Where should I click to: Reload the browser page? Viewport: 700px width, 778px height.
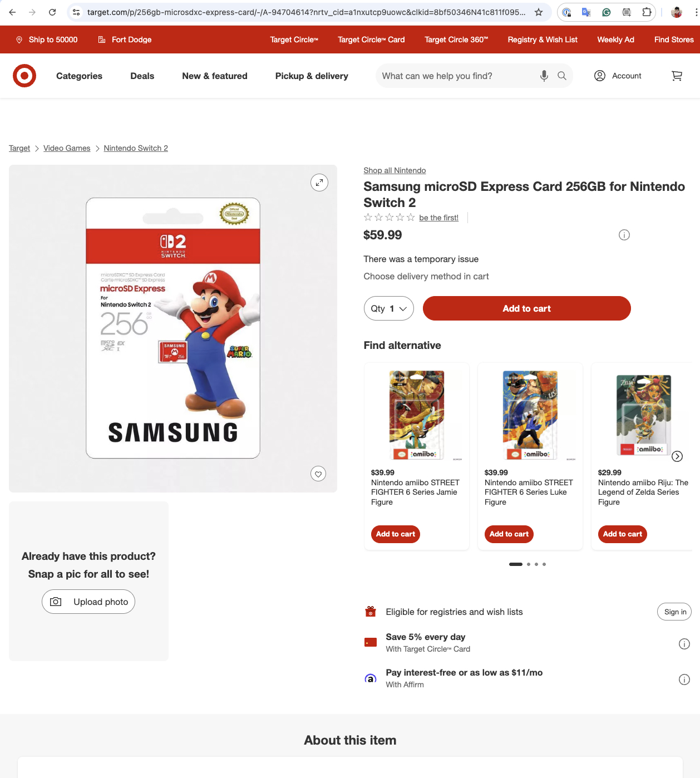click(x=52, y=12)
